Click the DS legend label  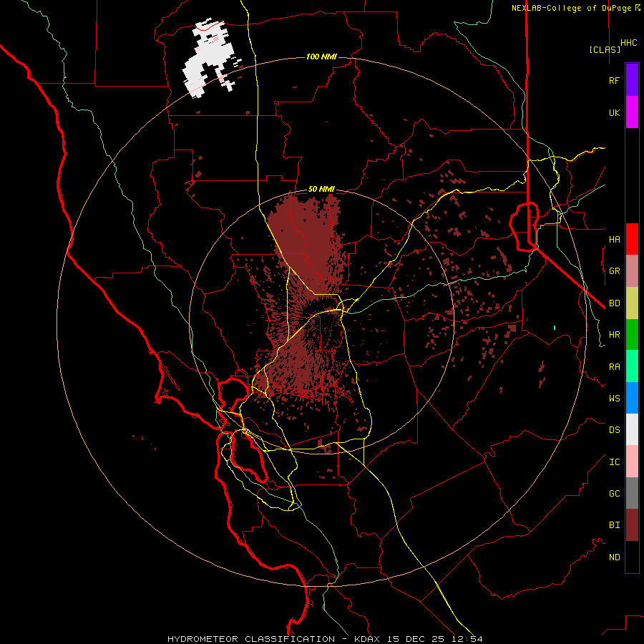[x=614, y=430]
